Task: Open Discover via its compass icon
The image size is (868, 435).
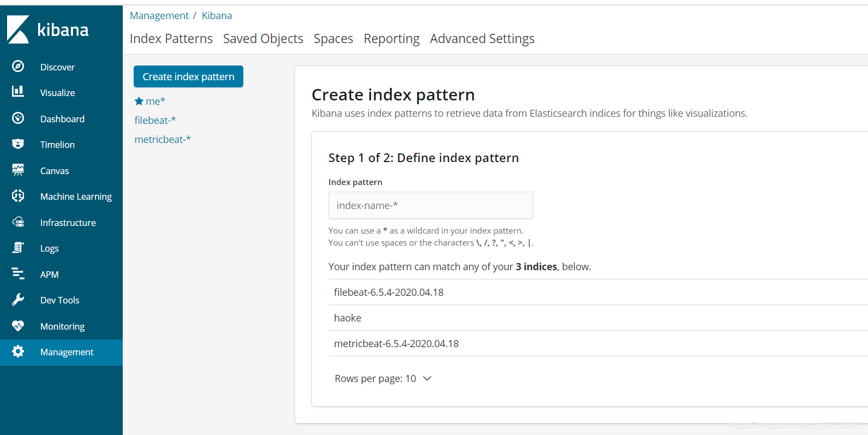Action: tap(18, 67)
